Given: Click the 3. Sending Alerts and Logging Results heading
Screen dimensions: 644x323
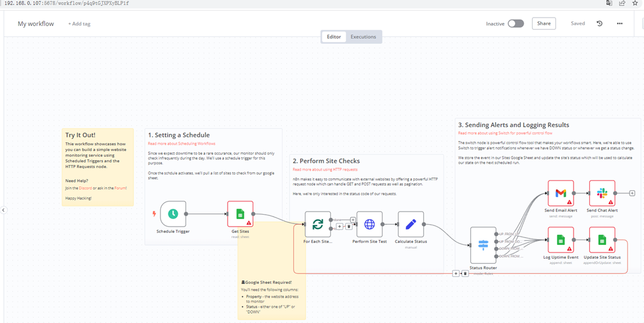Looking at the screenshot, I should tap(514, 125).
